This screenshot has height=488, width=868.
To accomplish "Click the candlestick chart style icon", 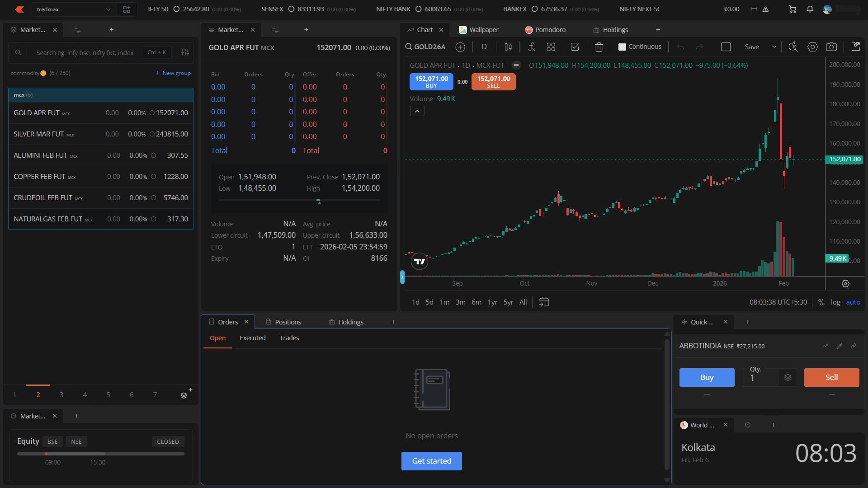I will tap(508, 47).
